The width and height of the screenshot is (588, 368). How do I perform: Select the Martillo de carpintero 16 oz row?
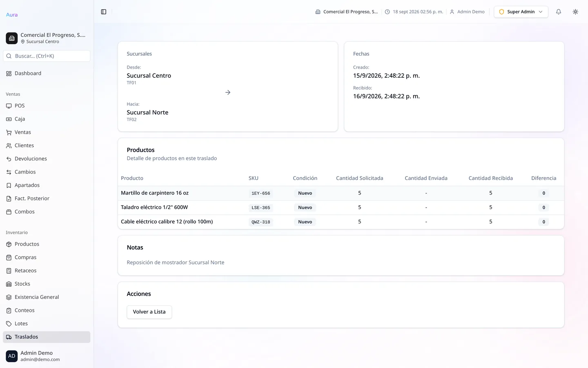(341, 193)
